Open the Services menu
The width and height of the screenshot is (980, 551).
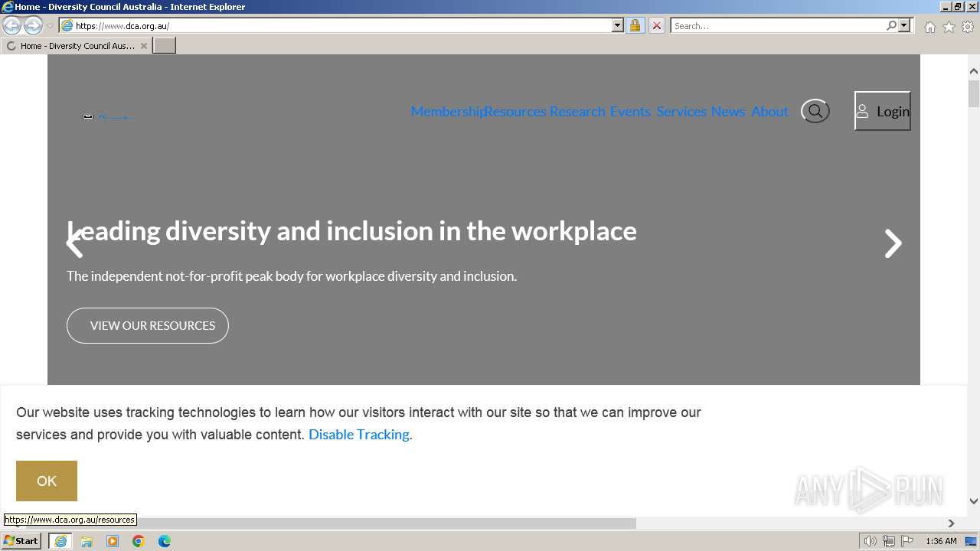(x=681, y=112)
